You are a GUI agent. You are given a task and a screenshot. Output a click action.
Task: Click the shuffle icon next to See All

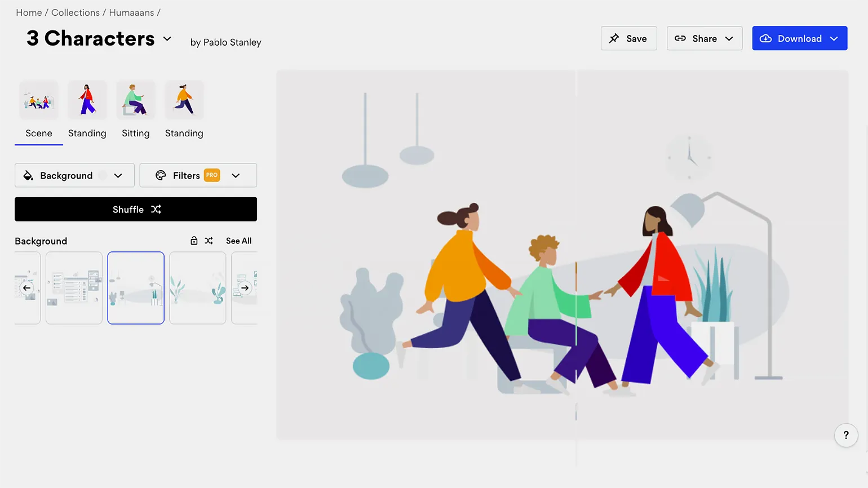coord(209,241)
